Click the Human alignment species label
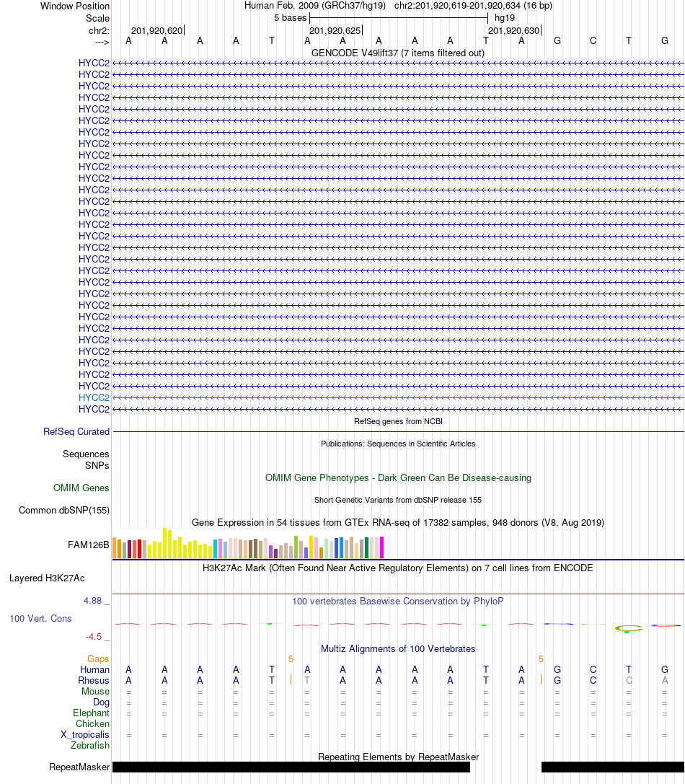The image size is (685, 784). pos(94,670)
